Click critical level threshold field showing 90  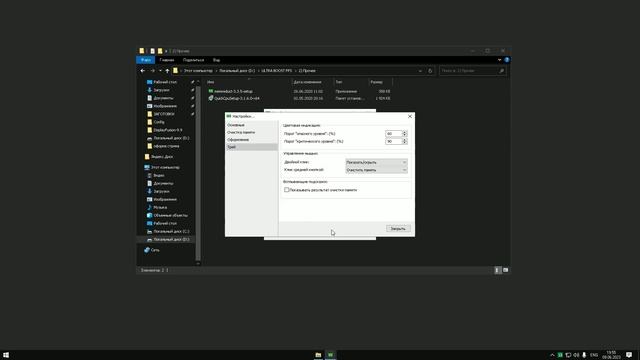click(393, 141)
